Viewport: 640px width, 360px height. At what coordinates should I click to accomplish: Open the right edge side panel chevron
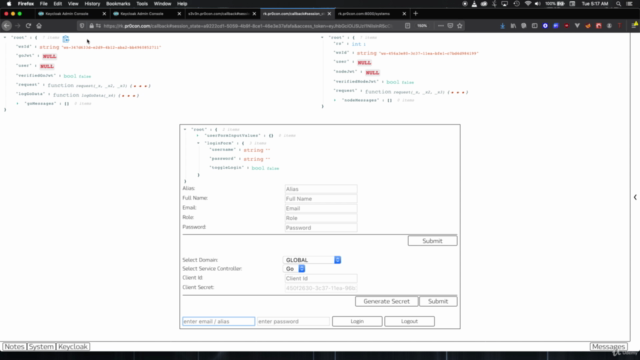coord(635,197)
